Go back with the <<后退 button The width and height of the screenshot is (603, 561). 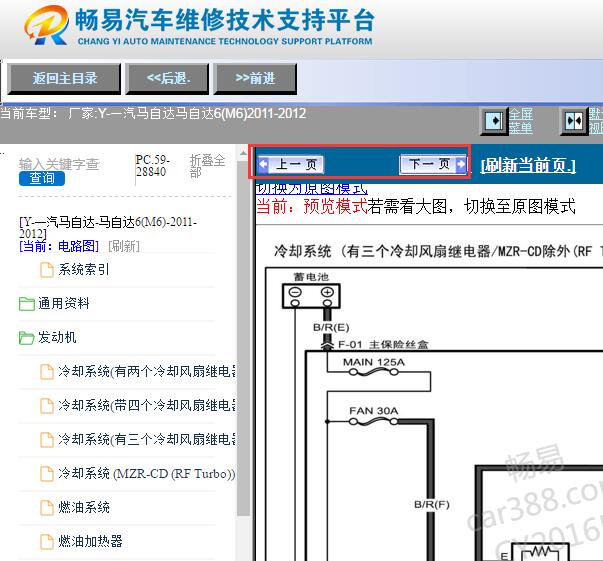(x=167, y=78)
